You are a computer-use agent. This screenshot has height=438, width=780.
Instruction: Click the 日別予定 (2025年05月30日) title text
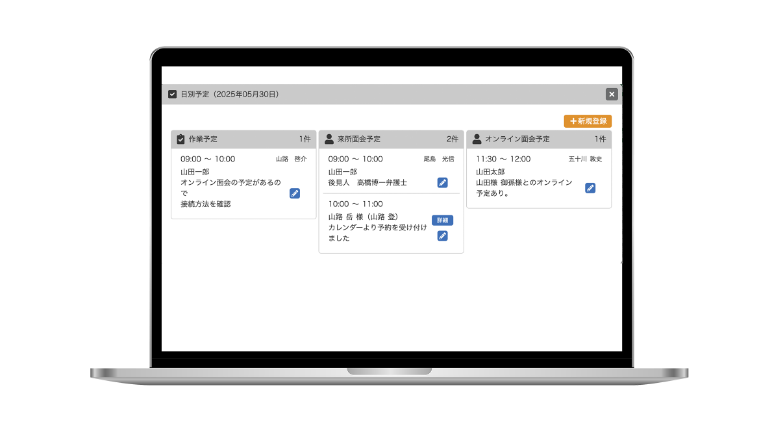(x=229, y=94)
